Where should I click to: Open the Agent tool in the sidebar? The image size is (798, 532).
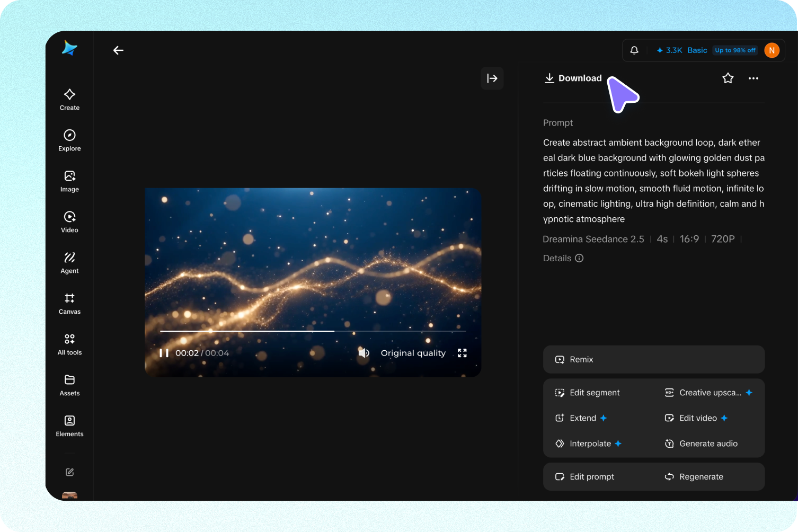click(69, 263)
